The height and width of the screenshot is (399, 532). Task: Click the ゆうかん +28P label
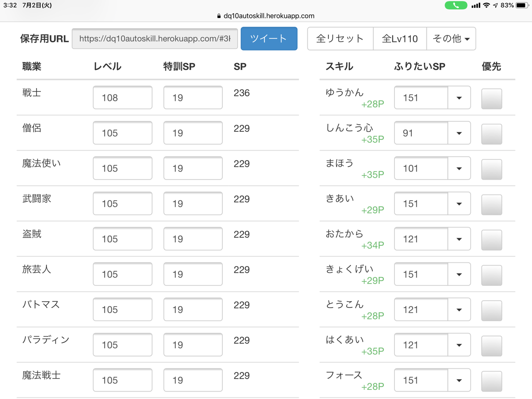tap(372, 104)
